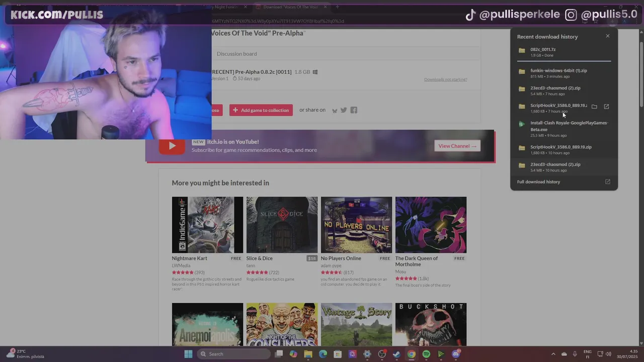644x362 pixels.
Task: Open Steam from the taskbar
Action: click(x=396, y=354)
